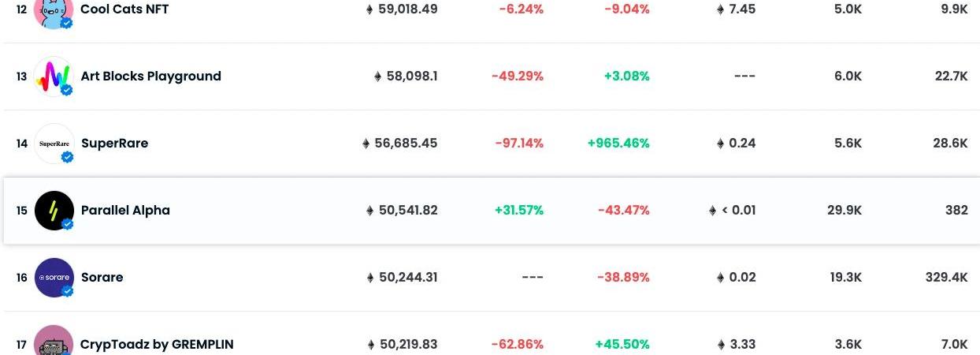Click SuperRare 7-day change +965.46%
Image resolution: width=980 pixels, height=355 pixels.
[618, 144]
